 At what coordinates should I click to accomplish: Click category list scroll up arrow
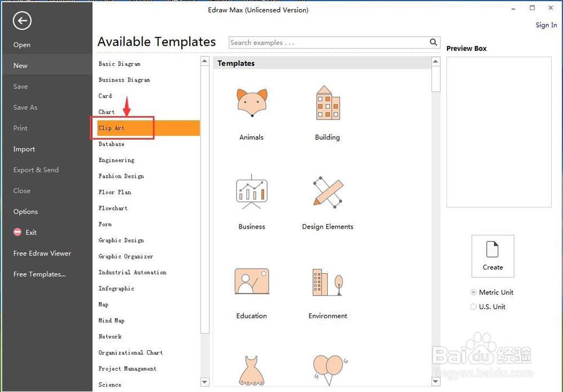click(x=205, y=61)
